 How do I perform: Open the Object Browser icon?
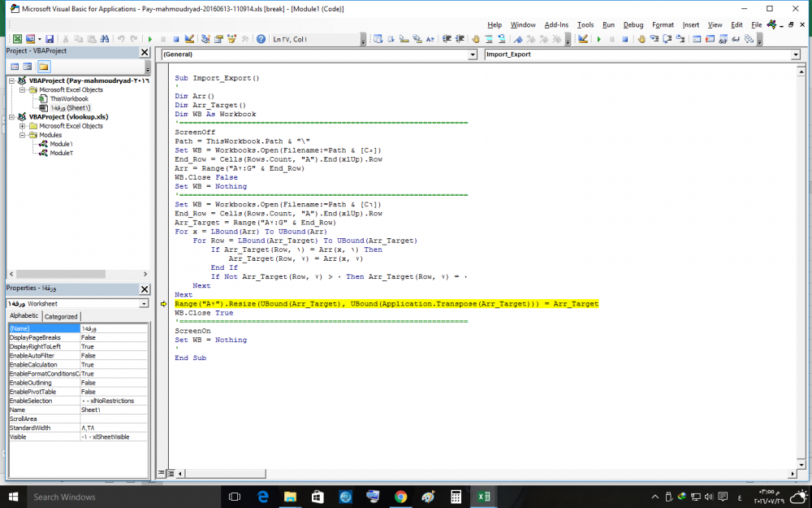pyautogui.click(x=231, y=39)
